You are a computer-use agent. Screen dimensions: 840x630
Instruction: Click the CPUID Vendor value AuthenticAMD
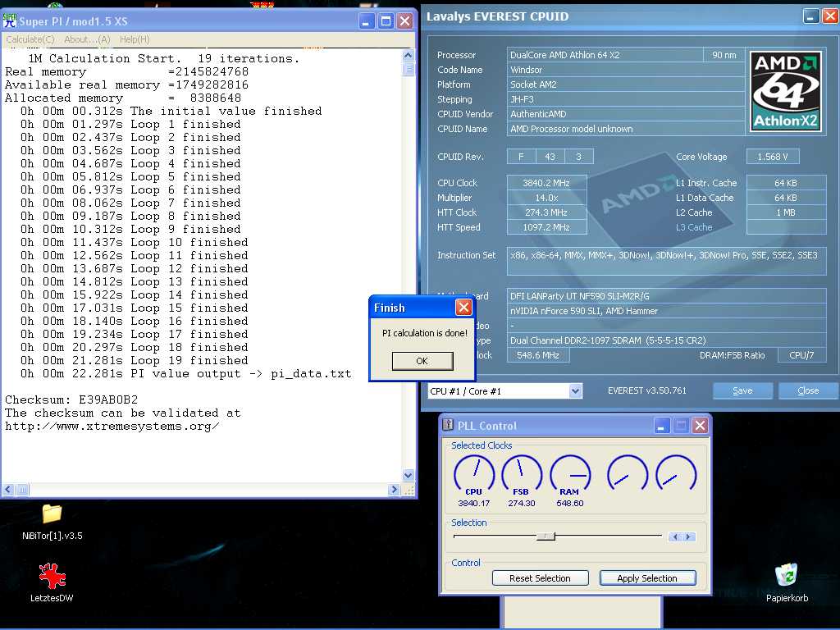coord(626,114)
